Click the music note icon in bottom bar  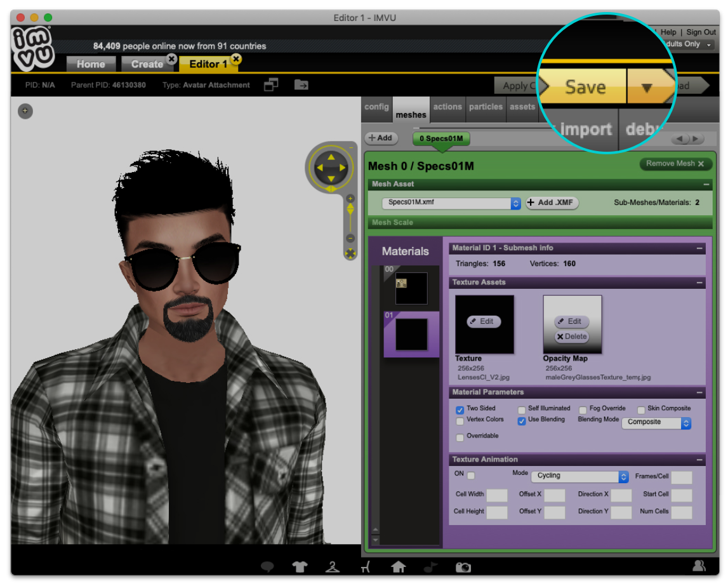pos(431,566)
